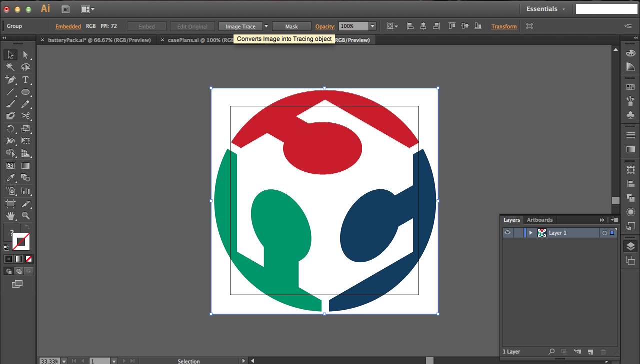Image resolution: width=640 pixels, height=364 pixels.
Task: Set Color fill mode button
Action: pyautogui.click(x=8, y=259)
